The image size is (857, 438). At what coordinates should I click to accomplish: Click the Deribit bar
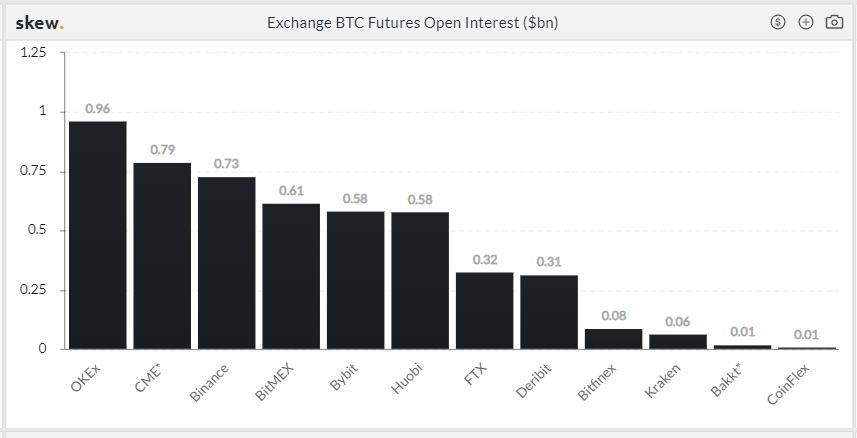click(x=549, y=311)
